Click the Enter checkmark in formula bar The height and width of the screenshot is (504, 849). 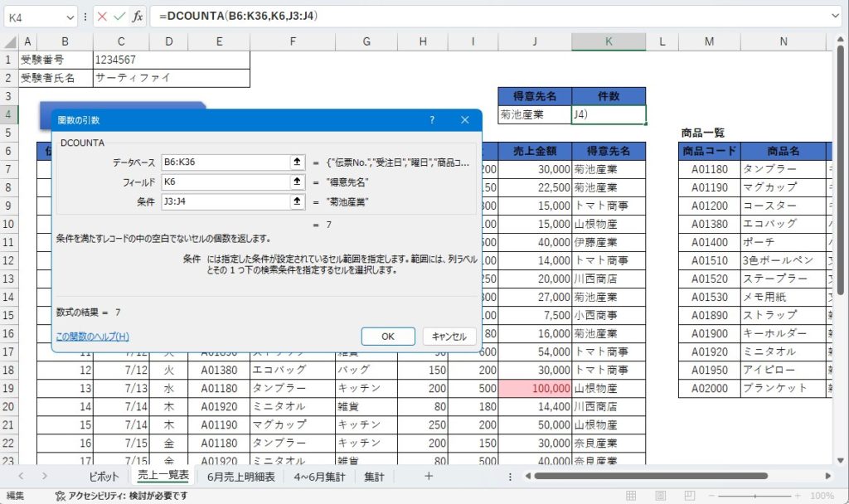pyautogui.click(x=119, y=16)
